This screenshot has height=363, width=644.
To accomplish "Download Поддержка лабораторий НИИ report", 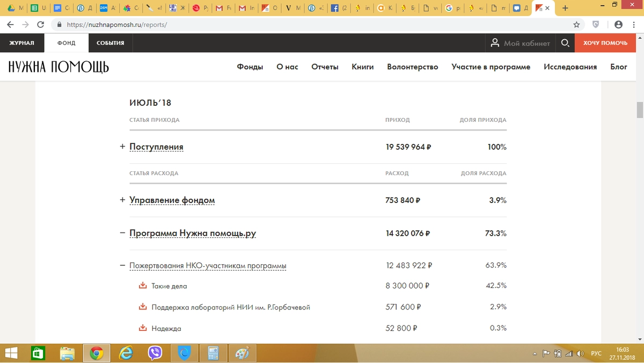I will [143, 307].
